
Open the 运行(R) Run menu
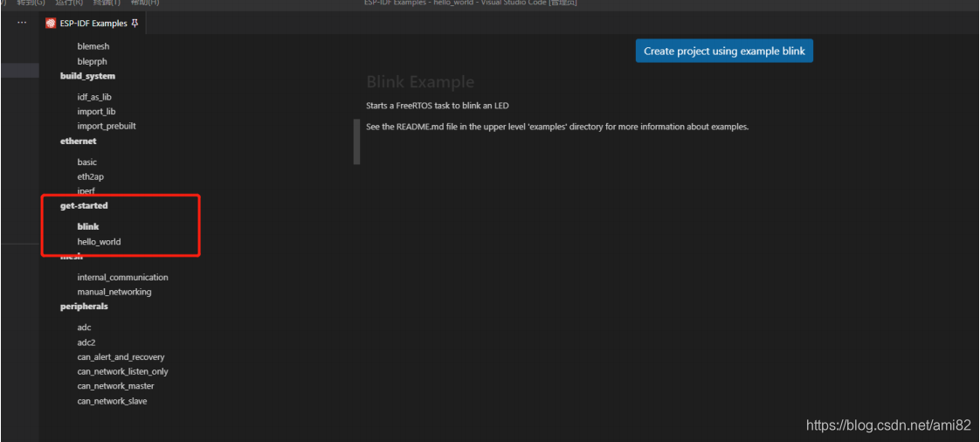tap(69, 3)
